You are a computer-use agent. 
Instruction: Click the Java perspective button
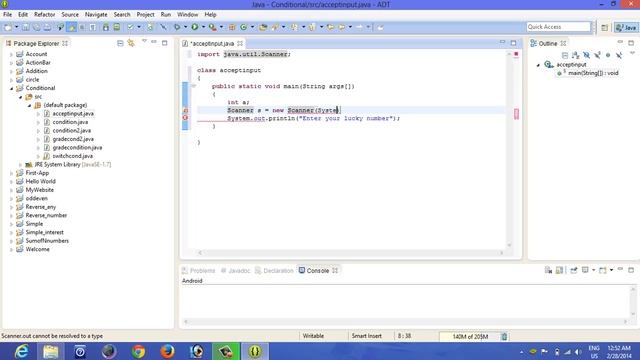[x=626, y=27]
